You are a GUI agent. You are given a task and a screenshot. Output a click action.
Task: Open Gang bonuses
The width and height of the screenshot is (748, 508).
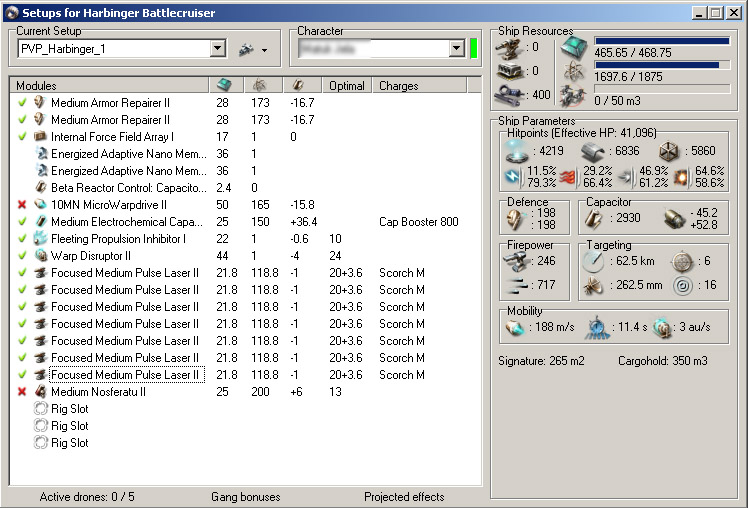pyautogui.click(x=246, y=497)
